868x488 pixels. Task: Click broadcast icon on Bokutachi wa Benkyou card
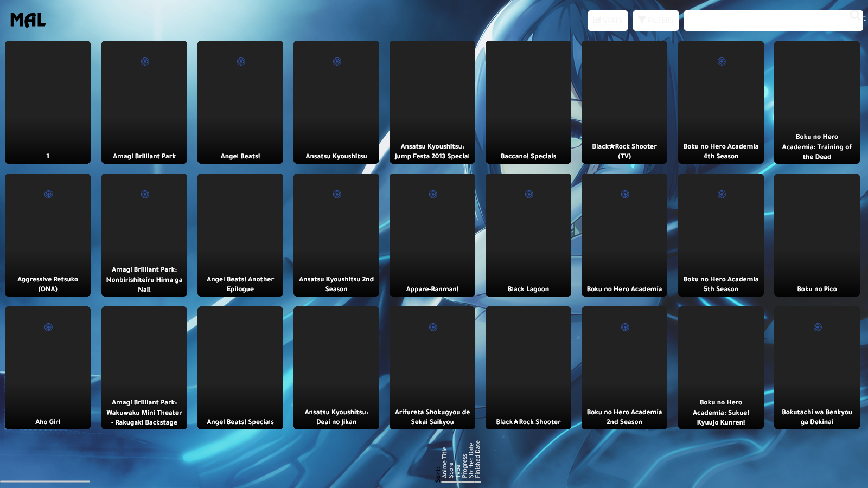pos(818,328)
